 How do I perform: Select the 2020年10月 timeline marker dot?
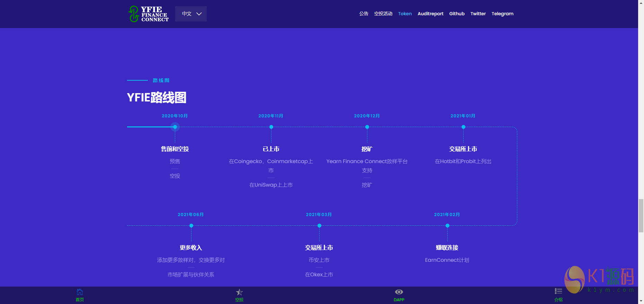[x=175, y=127]
